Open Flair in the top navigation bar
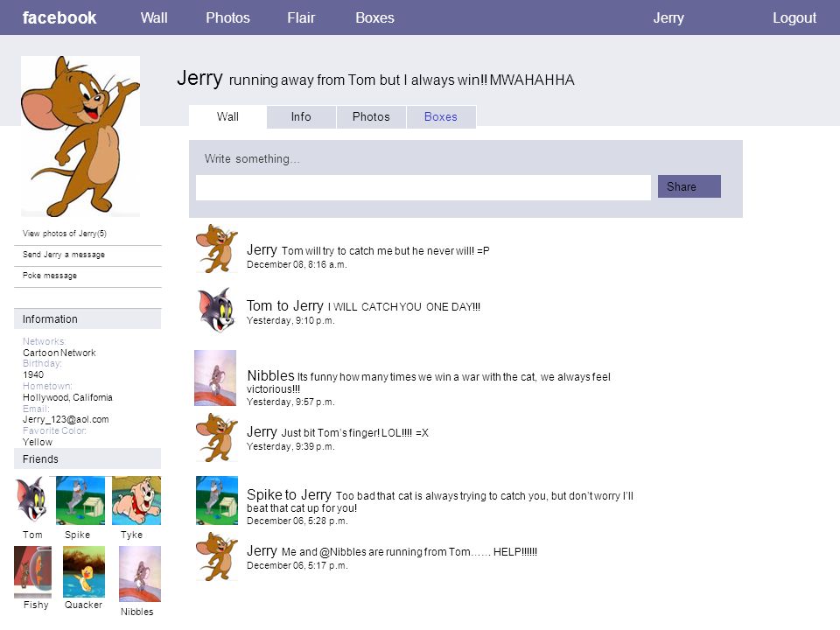 coord(301,17)
